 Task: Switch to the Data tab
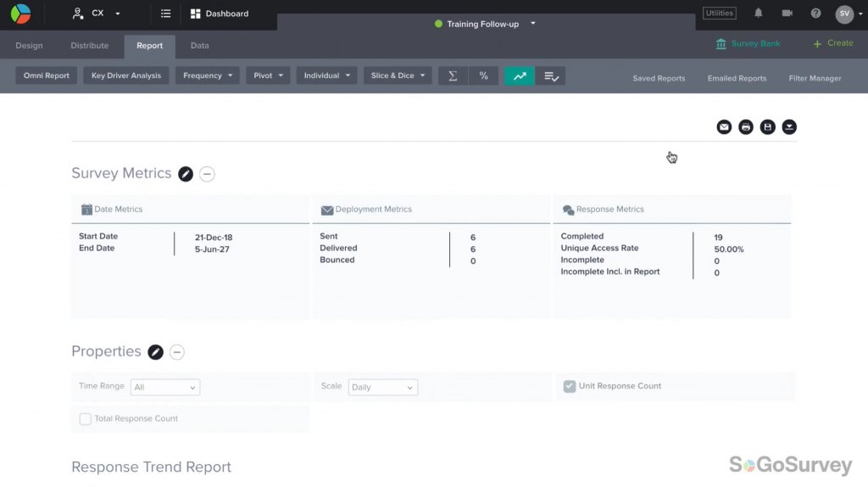pyautogui.click(x=200, y=46)
